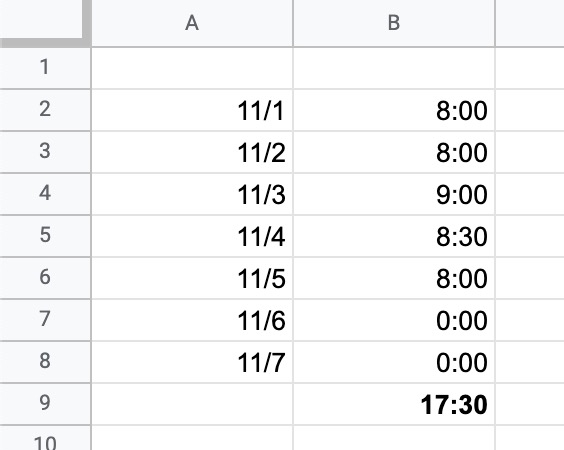Select the bold total cell 17:30
The image size is (564, 450).
pyautogui.click(x=394, y=404)
